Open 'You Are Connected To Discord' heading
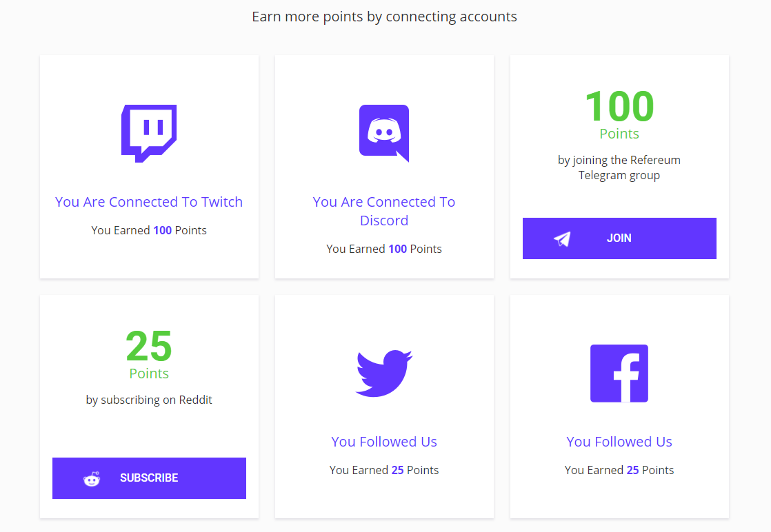This screenshot has height=532, width=771. click(x=384, y=212)
